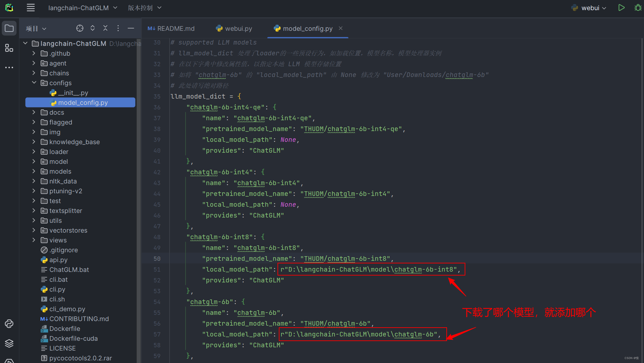Select the nltk_data folder
The height and width of the screenshot is (363, 644).
[59, 181]
